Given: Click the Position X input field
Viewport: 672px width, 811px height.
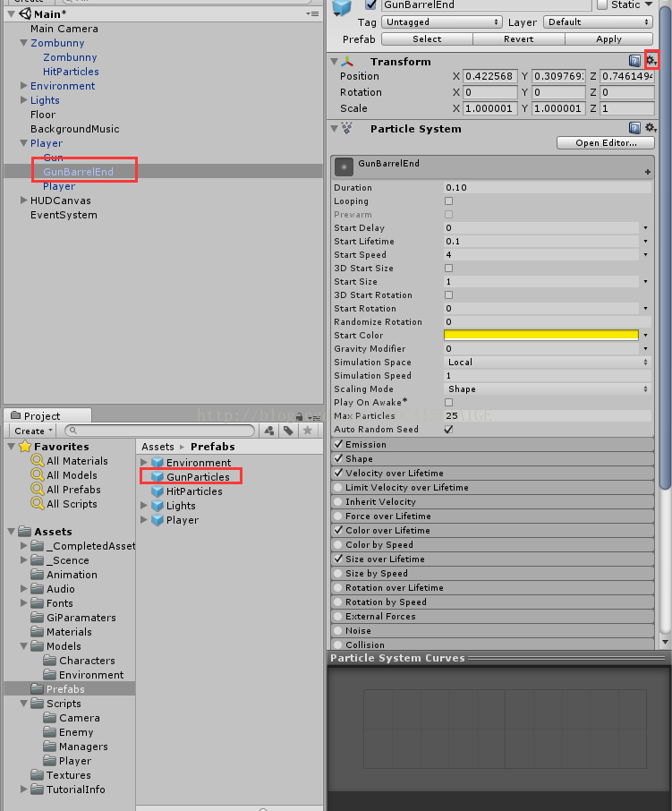Looking at the screenshot, I should [x=489, y=76].
